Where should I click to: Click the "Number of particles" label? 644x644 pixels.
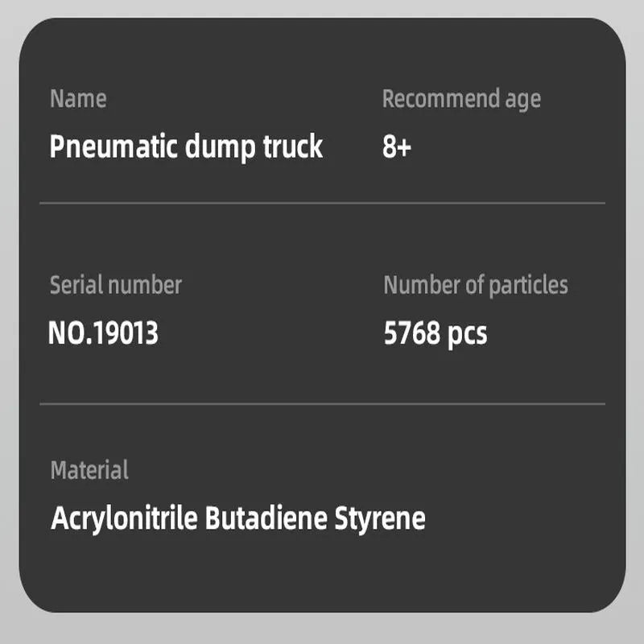pyautogui.click(x=475, y=285)
